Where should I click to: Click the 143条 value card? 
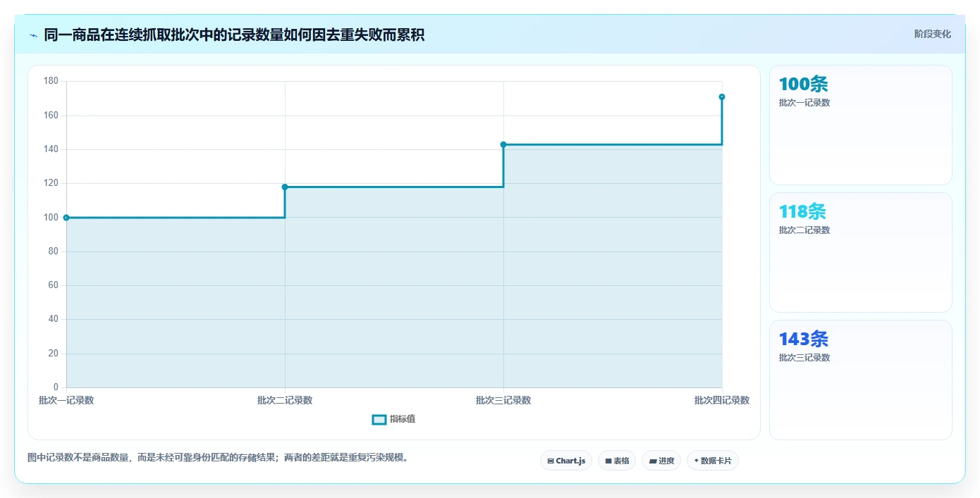[860, 380]
